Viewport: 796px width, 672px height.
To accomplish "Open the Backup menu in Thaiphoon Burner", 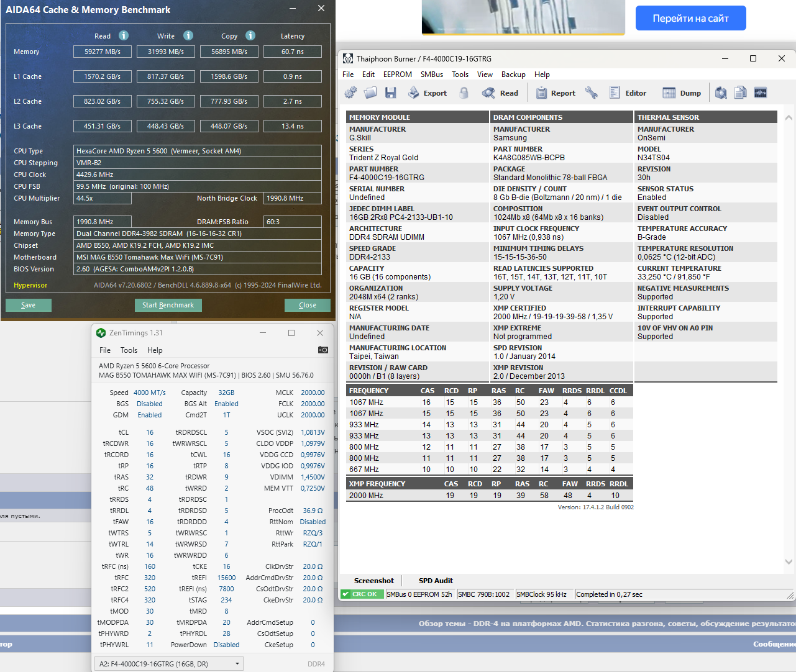I will click(513, 75).
